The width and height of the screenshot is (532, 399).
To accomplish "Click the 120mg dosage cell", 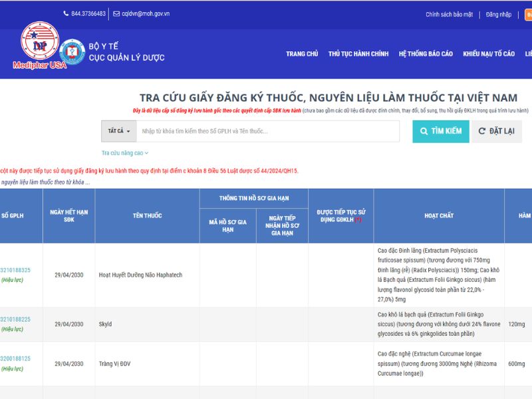I will tap(517, 324).
